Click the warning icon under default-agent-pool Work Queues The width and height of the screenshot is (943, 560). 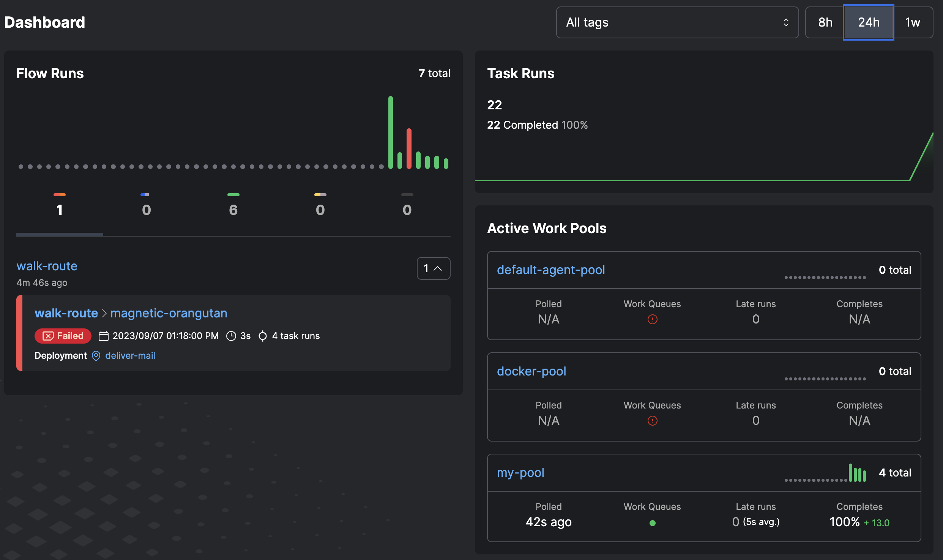[x=652, y=319]
